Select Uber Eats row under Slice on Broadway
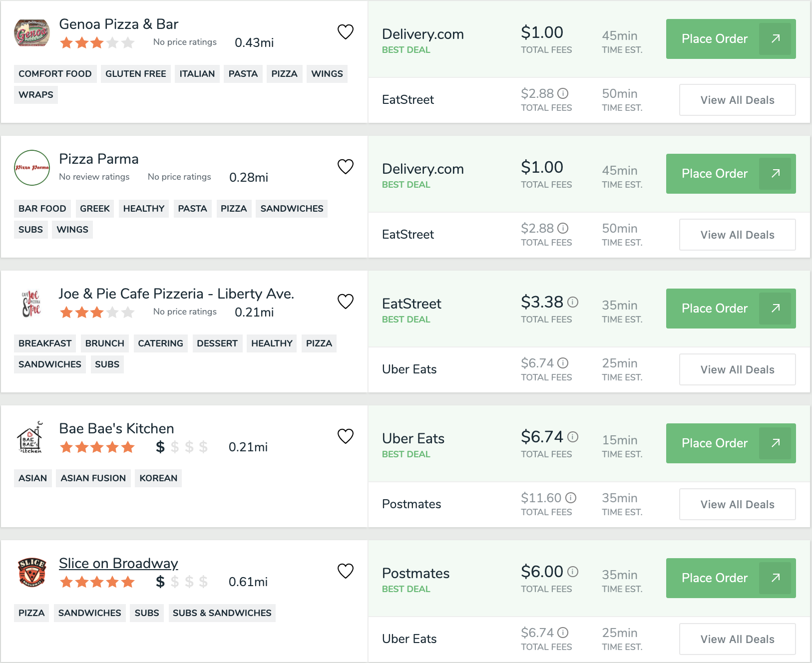The height and width of the screenshot is (663, 812). coord(589,639)
